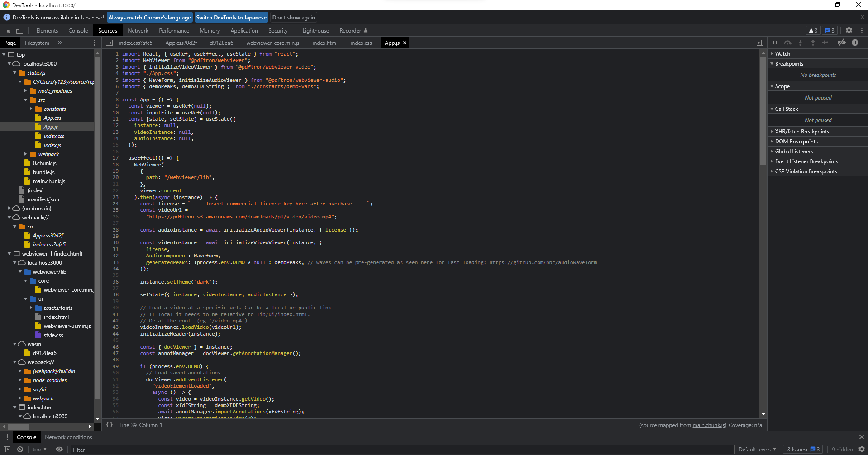
Task: Pause script execution
Action: 775,43
